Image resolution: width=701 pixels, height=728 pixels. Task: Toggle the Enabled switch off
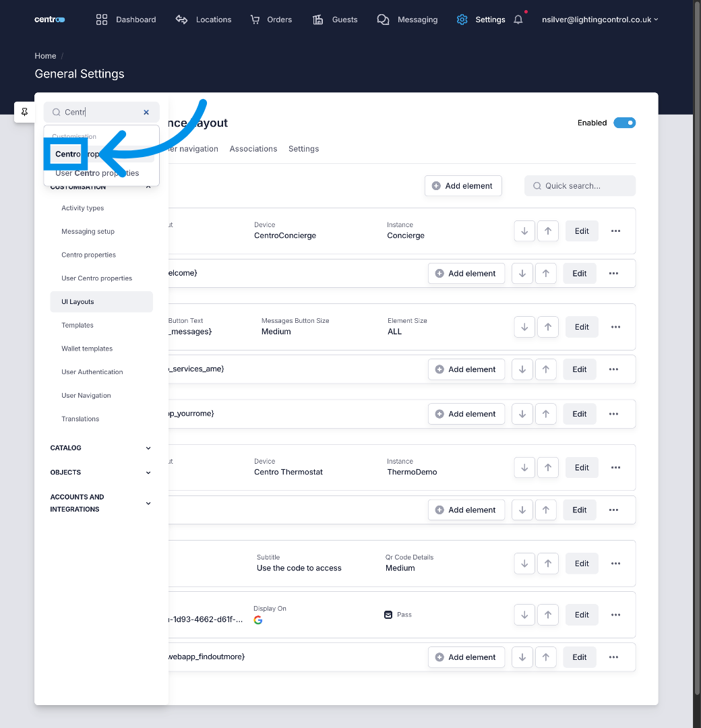[x=624, y=123]
